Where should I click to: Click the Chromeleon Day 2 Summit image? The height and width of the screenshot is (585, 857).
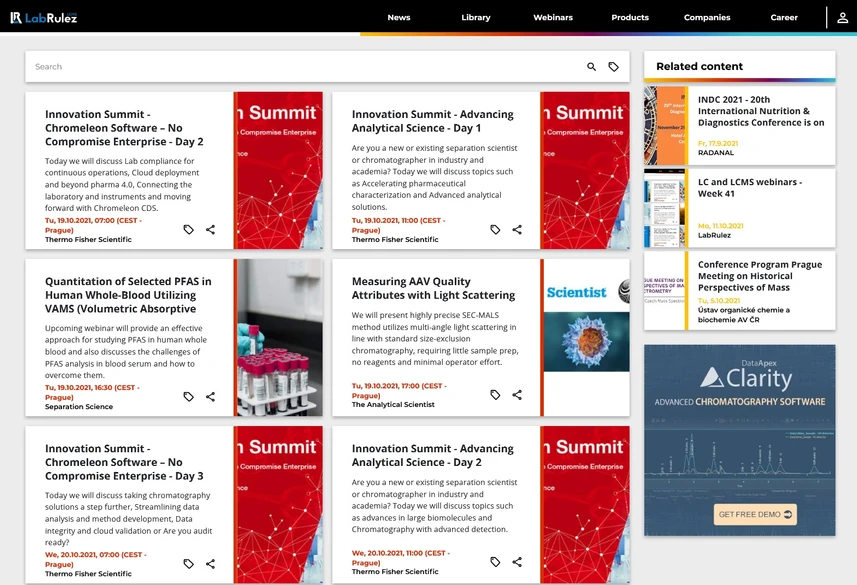[278, 171]
